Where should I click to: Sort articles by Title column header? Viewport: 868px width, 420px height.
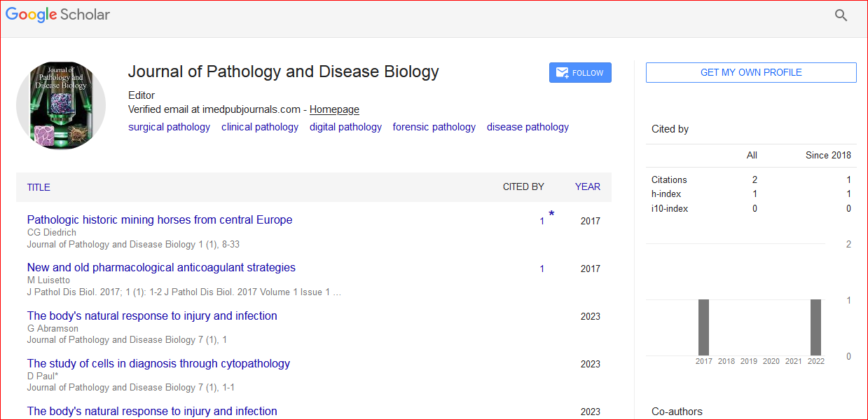(x=39, y=187)
